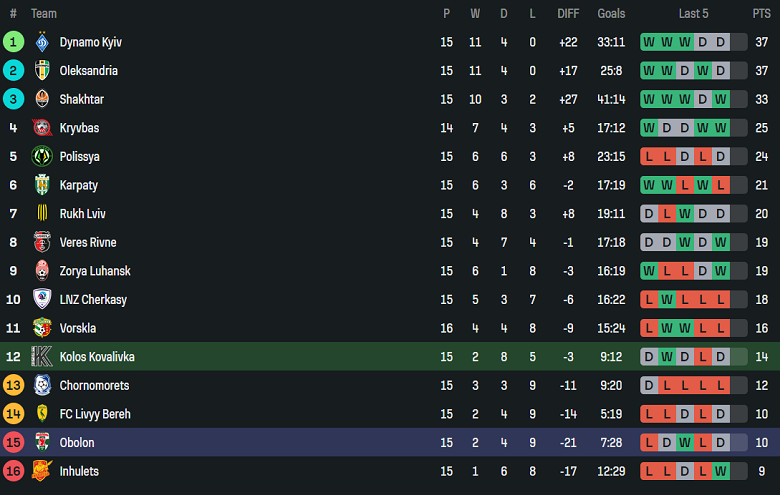This screenshot has height=495, width=780.
Task: Sort standings by DIFF column header
Action: tap(568, 14)
